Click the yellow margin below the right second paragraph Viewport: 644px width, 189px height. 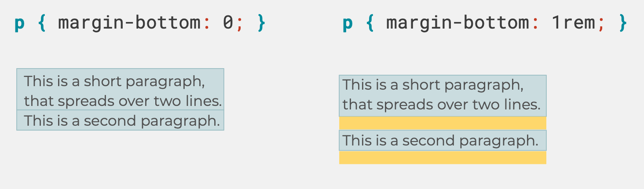(x=443, y=157)
